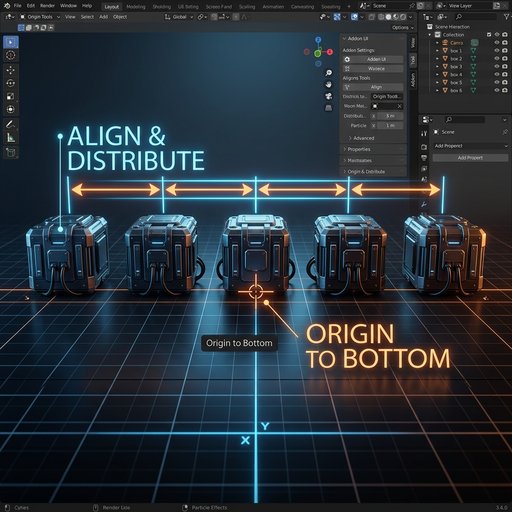Disable render camera icon for box 6
This screenshot has height=512, width=512.
pos(505,90)
